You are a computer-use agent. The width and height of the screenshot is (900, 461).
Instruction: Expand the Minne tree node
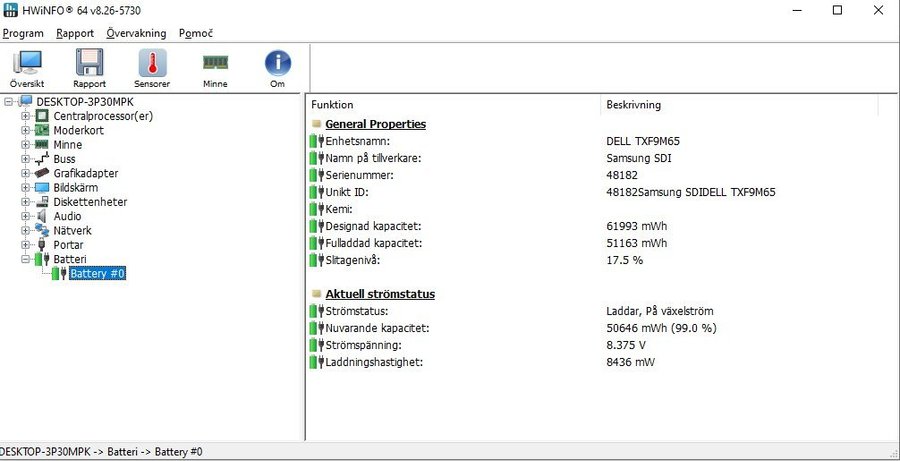click(x=25, y=145)
